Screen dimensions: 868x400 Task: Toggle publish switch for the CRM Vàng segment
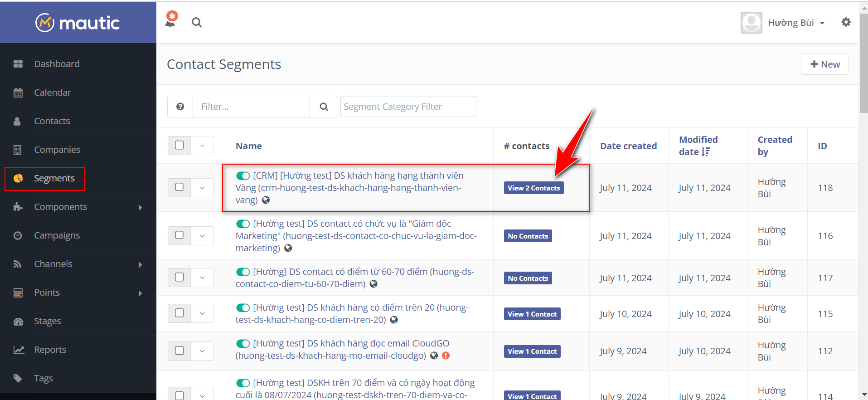(x=243, y=176)
